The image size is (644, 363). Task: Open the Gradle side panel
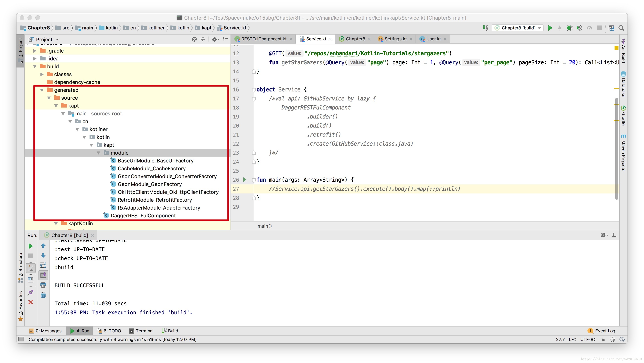tap(623, 115)
